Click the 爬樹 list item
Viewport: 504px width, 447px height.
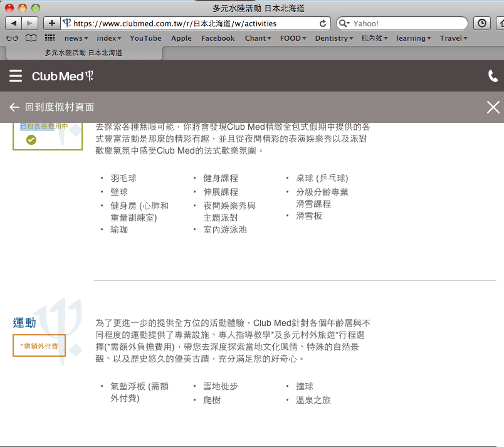pos(212,400)
